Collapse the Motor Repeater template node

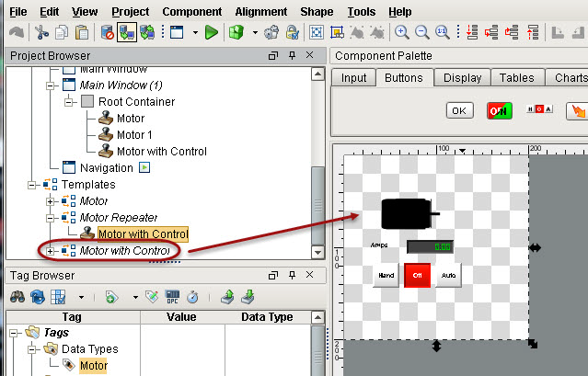pos(51,218)
